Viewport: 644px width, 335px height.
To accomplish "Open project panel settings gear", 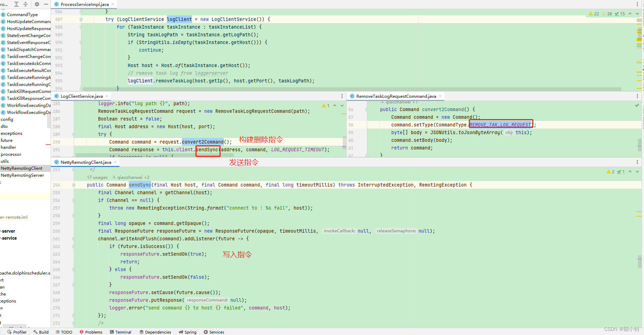I will coord(37,4).
